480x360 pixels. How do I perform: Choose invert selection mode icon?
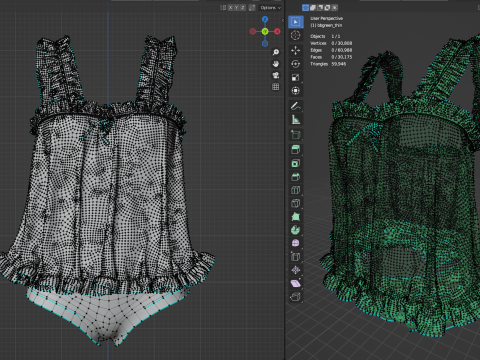pyautogui.click(x=327, y=7)
